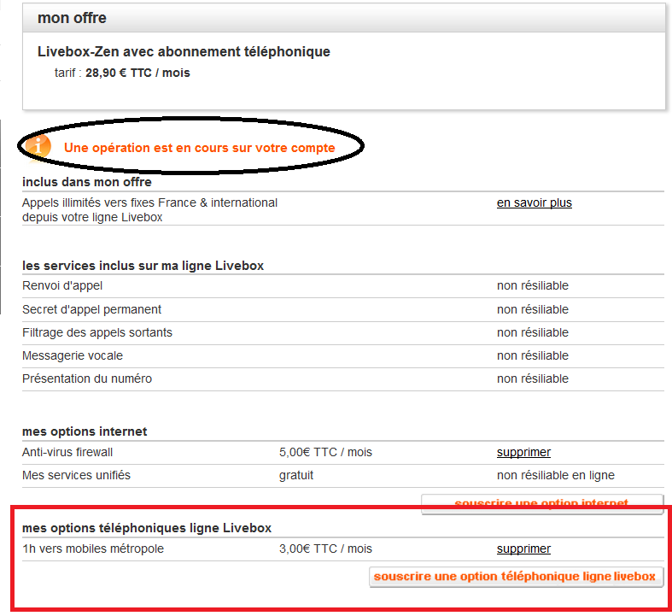The image size is (672, 616).
Task: Click supprimer for 1h vers mobiles métropole
Action: point(523,549)
